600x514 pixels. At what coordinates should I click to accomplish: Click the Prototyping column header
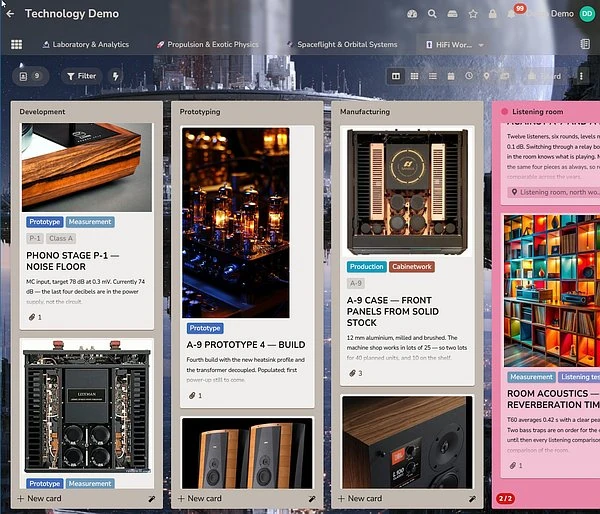point(200,112)
